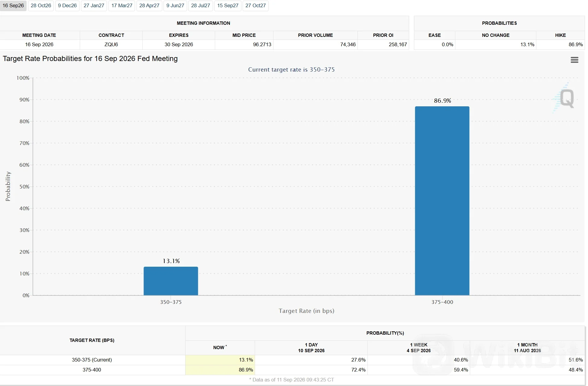Click the TARGET RATE (BPS) header
Image resolution: width=588 pixels, height=386 pixels.
click(x=92, y=340)
